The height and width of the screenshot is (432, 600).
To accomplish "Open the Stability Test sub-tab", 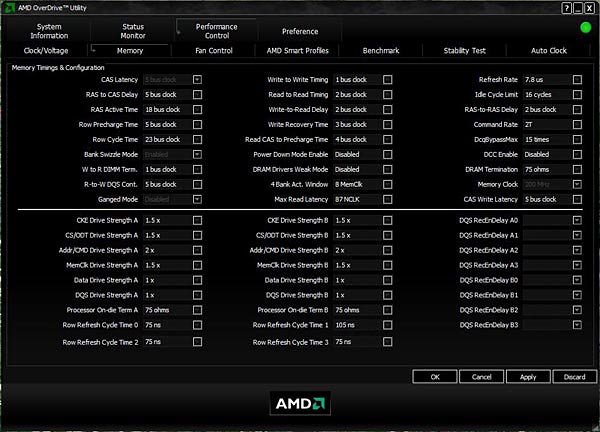I will [x=465, y=51].
